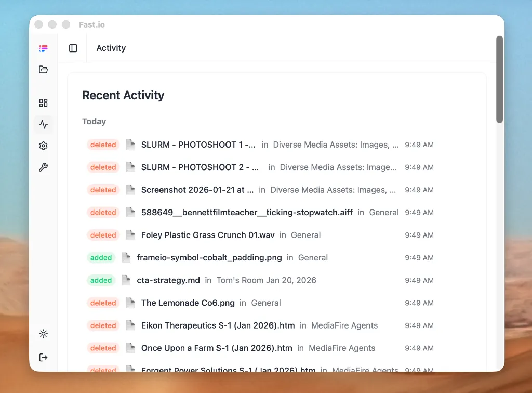The height and width of the screenshot is (393, 532).
Task: Toggle theme with the sun icon
Action: pyautogui.click(x=43, y=333)
